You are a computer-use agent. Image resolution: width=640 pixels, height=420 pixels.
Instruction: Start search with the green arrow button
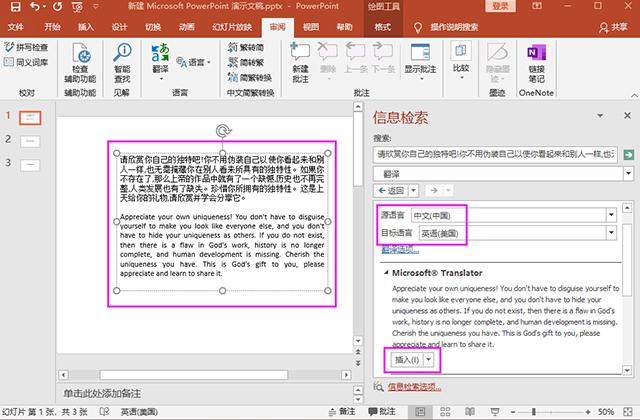pos(629,155)
